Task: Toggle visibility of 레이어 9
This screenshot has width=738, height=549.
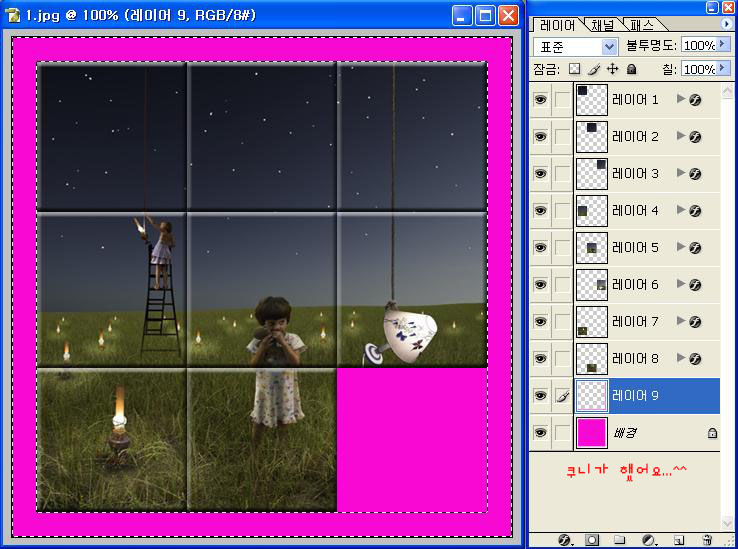Action: 540,396
